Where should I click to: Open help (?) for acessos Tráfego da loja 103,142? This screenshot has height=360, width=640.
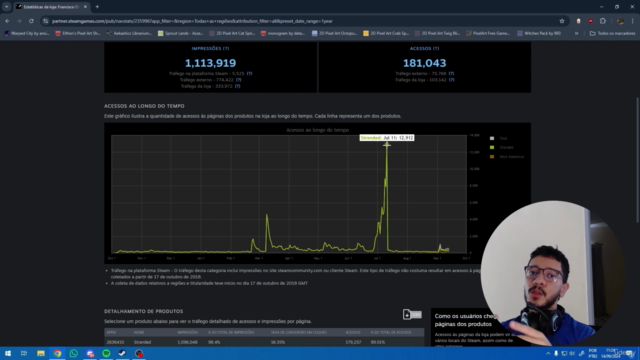point(451,80)
